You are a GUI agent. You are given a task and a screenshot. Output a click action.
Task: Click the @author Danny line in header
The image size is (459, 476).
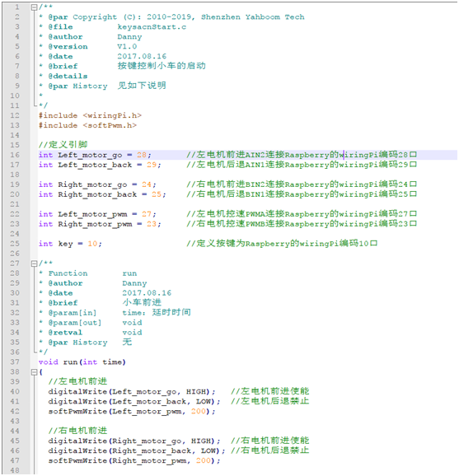click(95, 37)
